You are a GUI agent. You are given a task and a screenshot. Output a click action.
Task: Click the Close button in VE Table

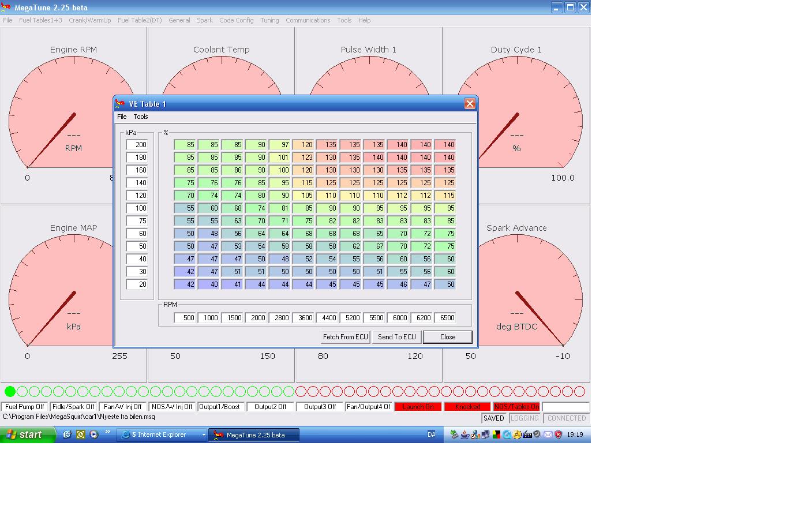448,337
